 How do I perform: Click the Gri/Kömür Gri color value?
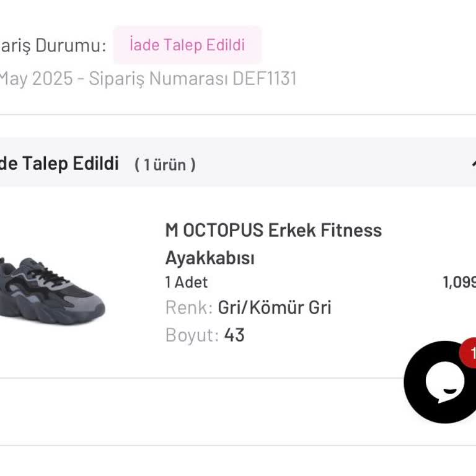coord(275,307)
